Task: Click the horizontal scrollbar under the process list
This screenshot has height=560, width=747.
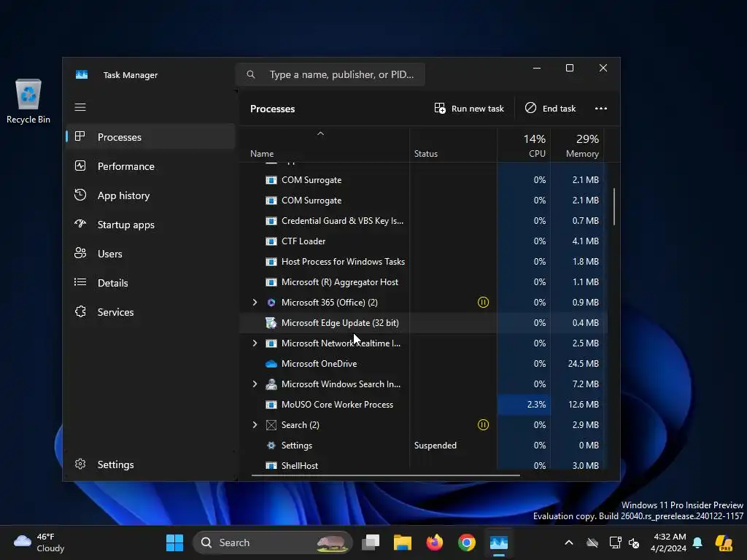Action: 385,475
